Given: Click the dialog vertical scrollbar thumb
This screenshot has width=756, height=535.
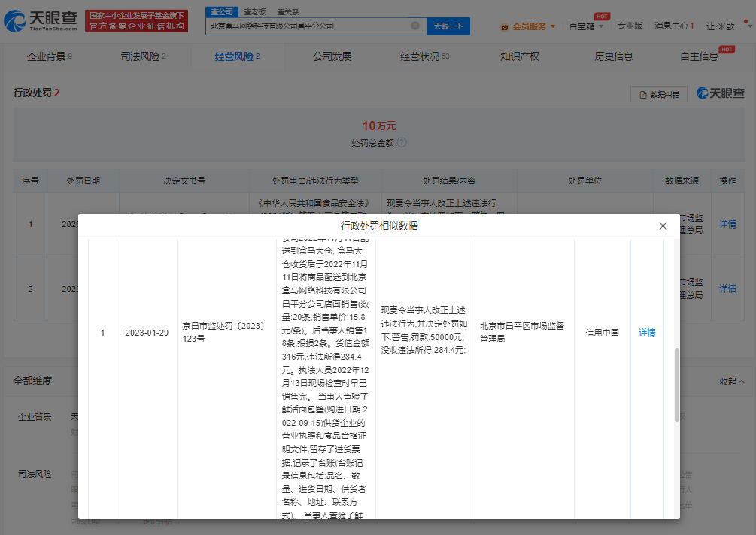Looking at the screenshot, I should point(676,385).
